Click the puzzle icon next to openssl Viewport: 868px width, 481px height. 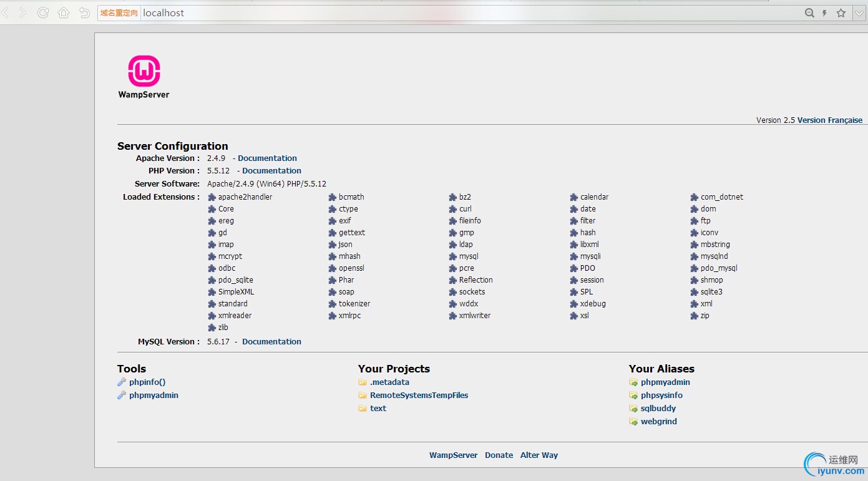(x=333, y=268)
